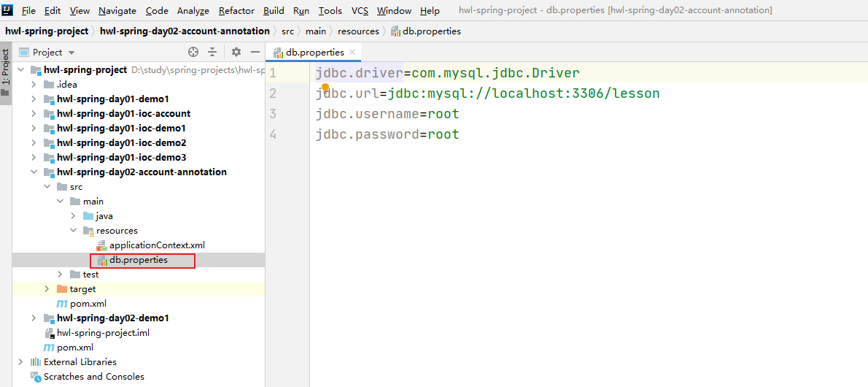Open the File menu
The image size is (868, 387).
[x=28, y=10]
